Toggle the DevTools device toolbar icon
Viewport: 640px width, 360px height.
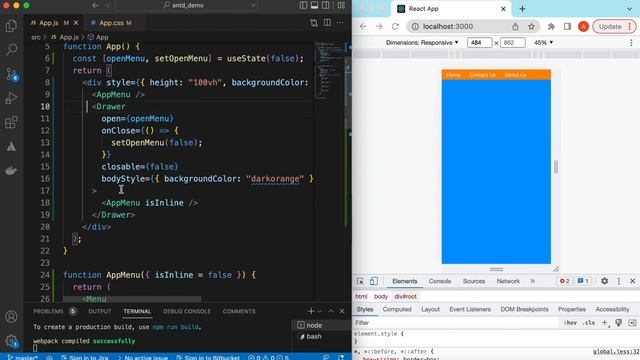point(373,281)
